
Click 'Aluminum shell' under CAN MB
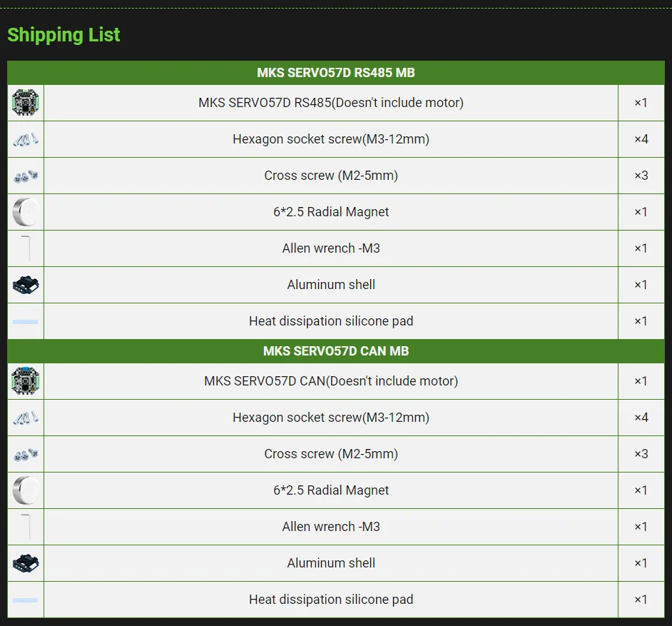point(331,563)
